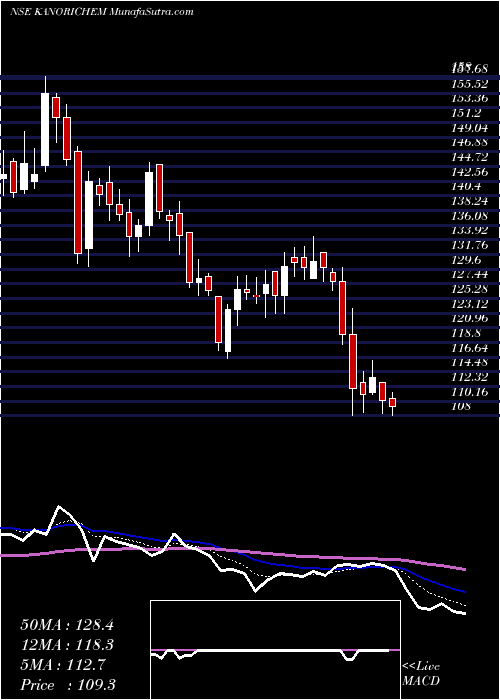
Task: Pick the 146.88 axis value
Action: click(x=469, y=142)
